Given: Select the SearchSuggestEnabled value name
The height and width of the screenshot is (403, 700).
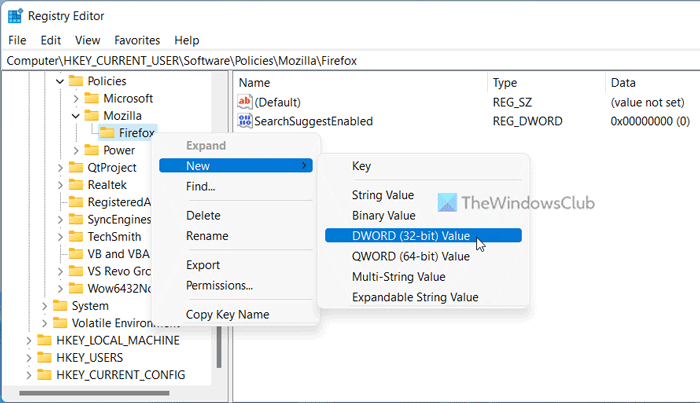Looking at the screenshot, I should point(313,121).
